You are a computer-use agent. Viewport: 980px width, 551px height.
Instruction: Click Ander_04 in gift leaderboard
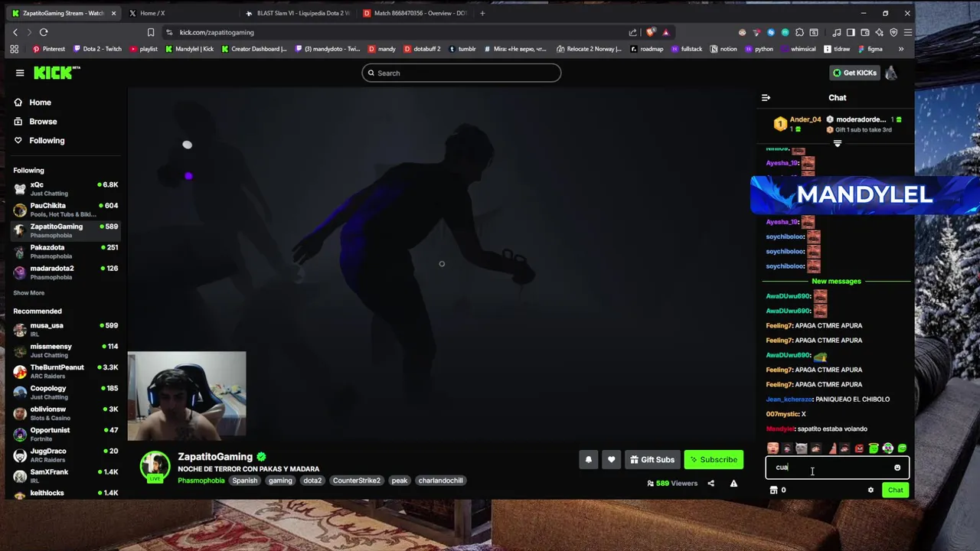(x=805, y=119)
